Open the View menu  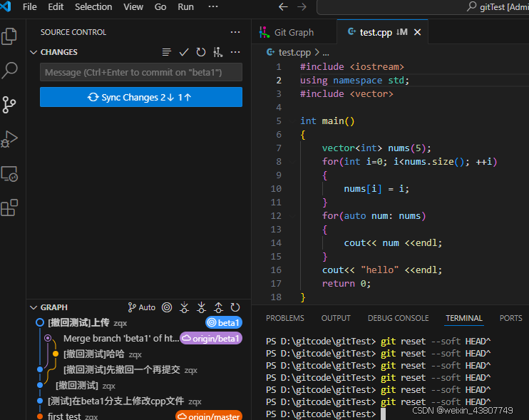133,6
